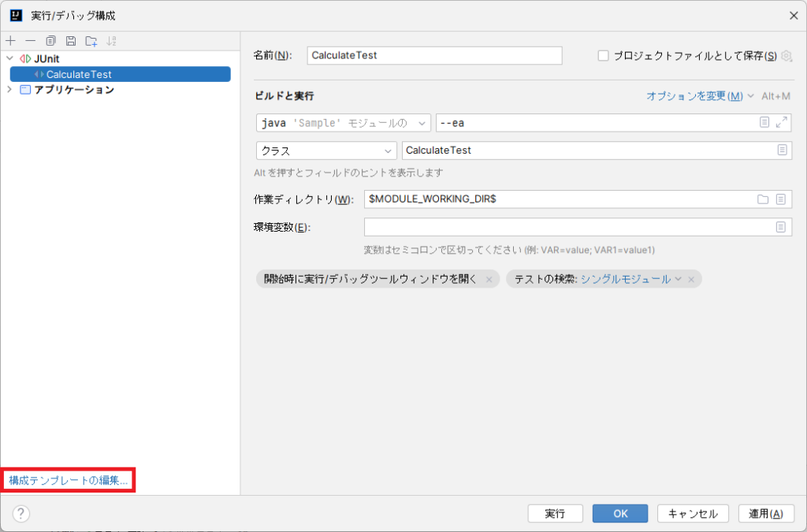Image resolution: width=807 pixels, height=532 pixels.
Task: Open the シングルモジュール search scope dropdown
Action: pos(631,279)
